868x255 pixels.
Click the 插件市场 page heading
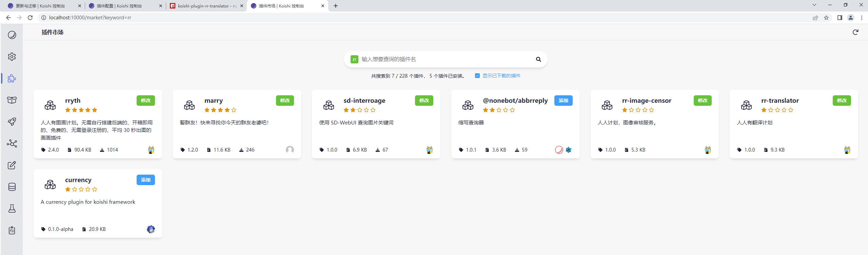[53, 32]
